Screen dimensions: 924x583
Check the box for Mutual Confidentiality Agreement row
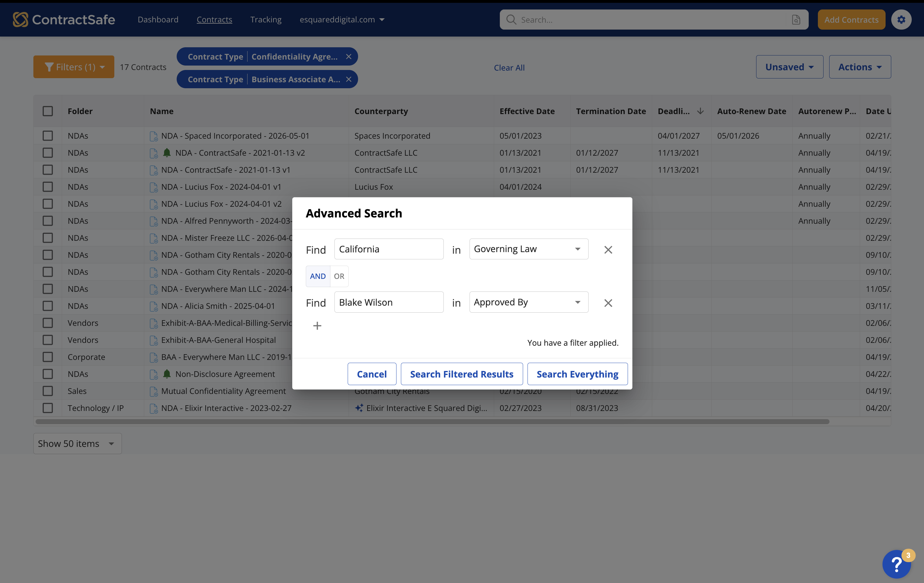(x=48, y=390)
